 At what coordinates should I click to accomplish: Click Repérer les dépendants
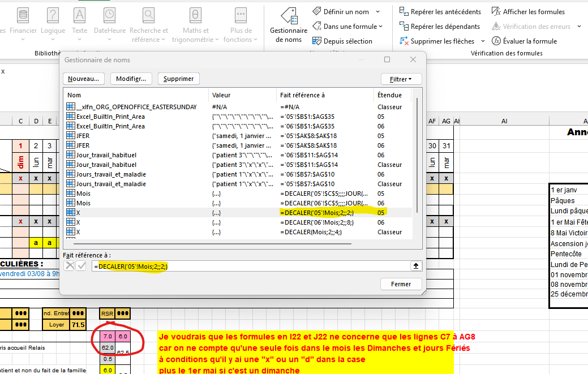[x=439, y=26]
